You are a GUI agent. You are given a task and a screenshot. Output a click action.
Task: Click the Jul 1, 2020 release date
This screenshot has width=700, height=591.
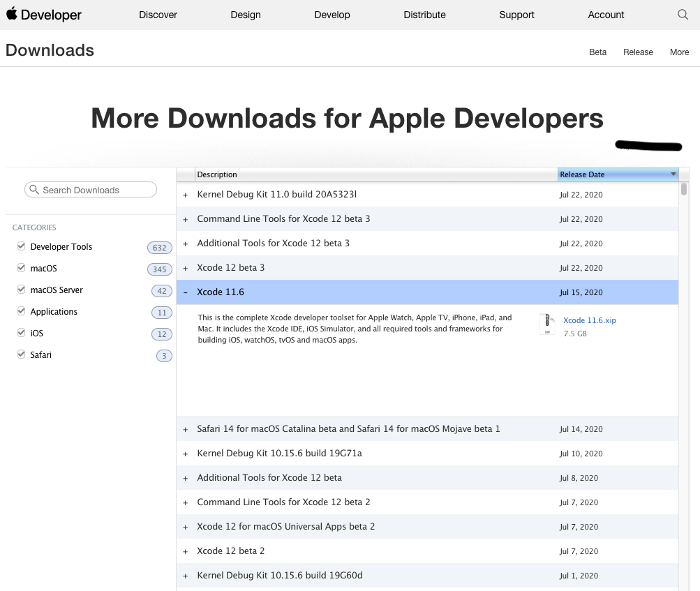(579, 576)
